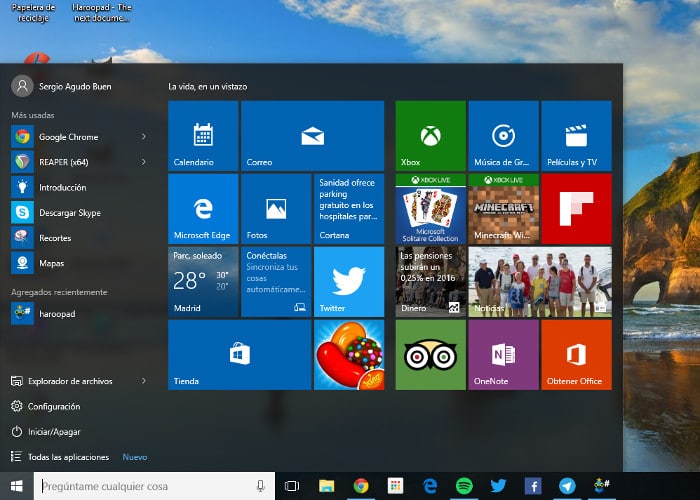Open the Introducción app entry

80,188
